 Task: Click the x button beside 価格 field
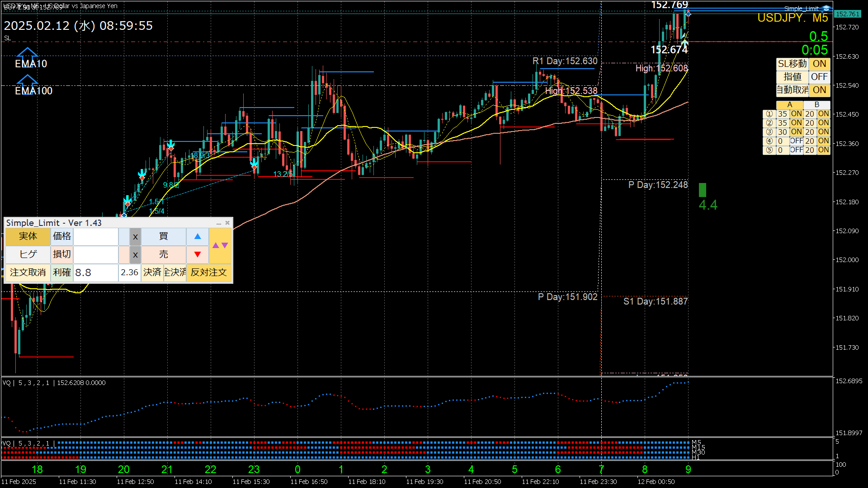pos(135,236)
